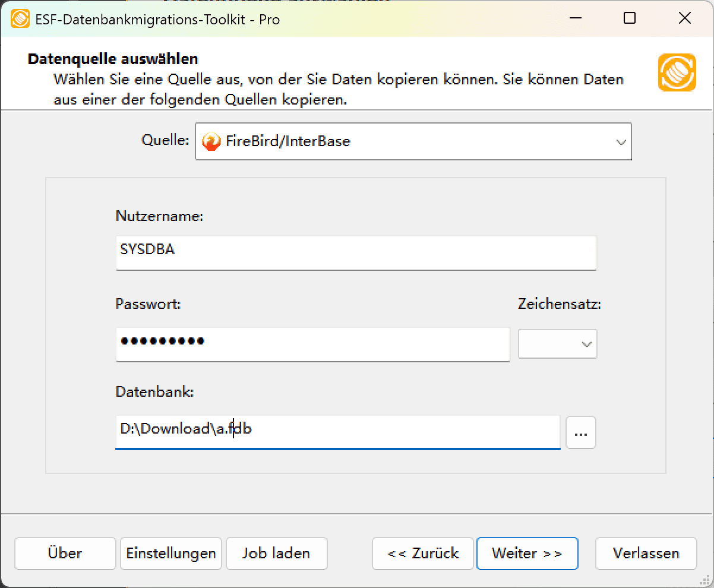Click the minimize button
Screen dimensions: 714x588
click(574, 18)
